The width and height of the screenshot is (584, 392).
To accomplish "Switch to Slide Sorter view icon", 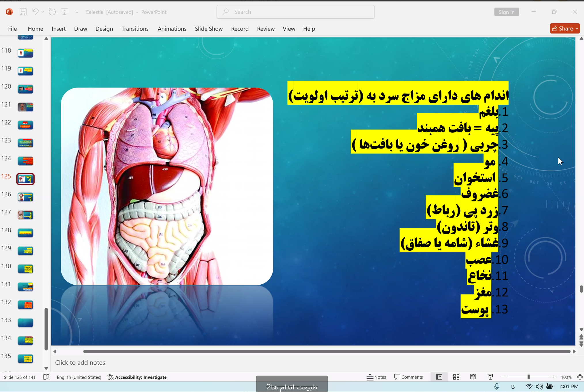I will 456,377.
